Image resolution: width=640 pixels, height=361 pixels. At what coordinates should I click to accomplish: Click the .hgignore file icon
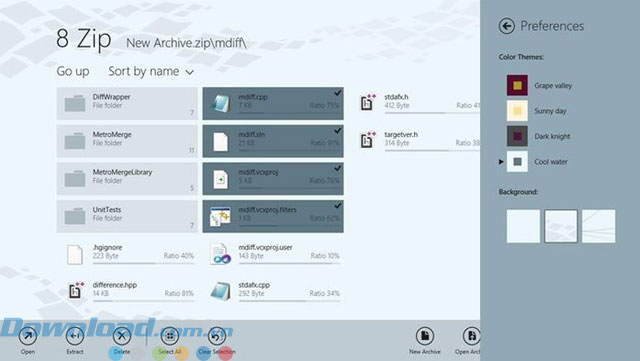tap(75, 254)
